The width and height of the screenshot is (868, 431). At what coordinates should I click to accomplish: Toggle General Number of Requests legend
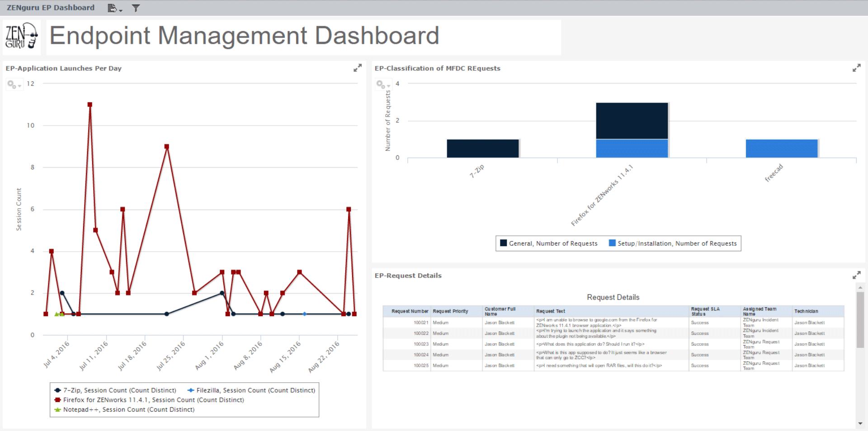[x=549, y=244]
